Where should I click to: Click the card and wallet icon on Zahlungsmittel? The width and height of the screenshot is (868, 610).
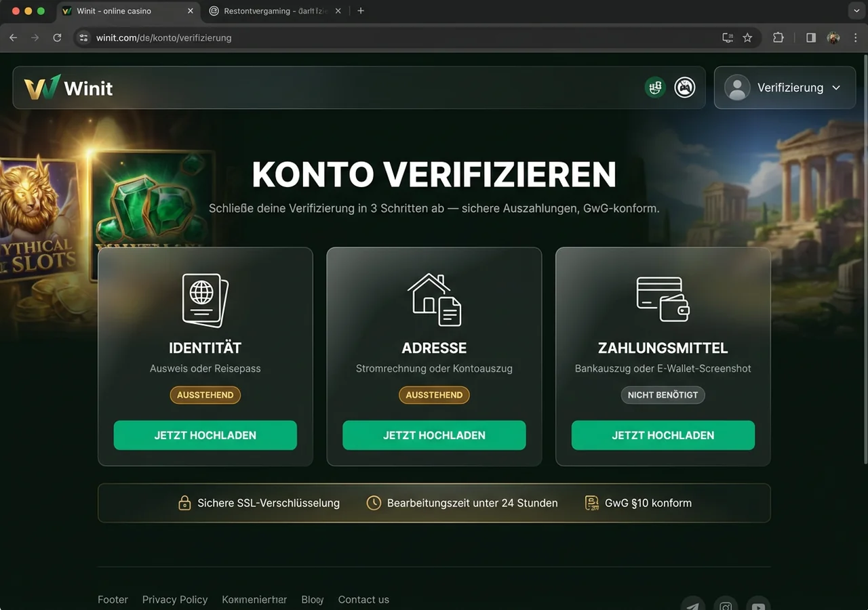[663, 299]
